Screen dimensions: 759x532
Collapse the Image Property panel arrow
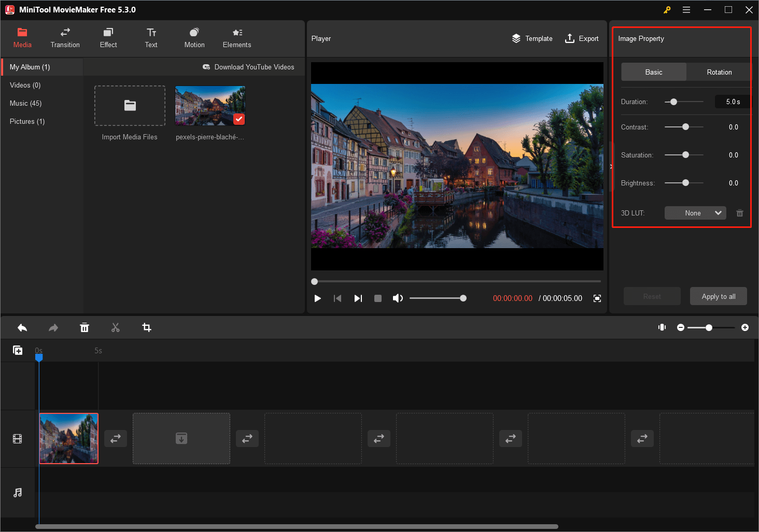611,166
